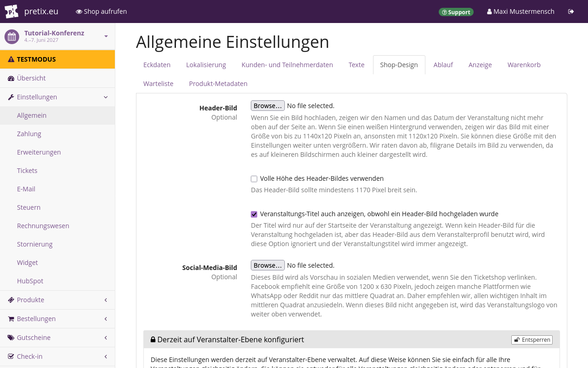Viewport: 588px width, 368px height.
Task: Click the Einstellungen wrench icon
Action: click(x=11, y=97)
